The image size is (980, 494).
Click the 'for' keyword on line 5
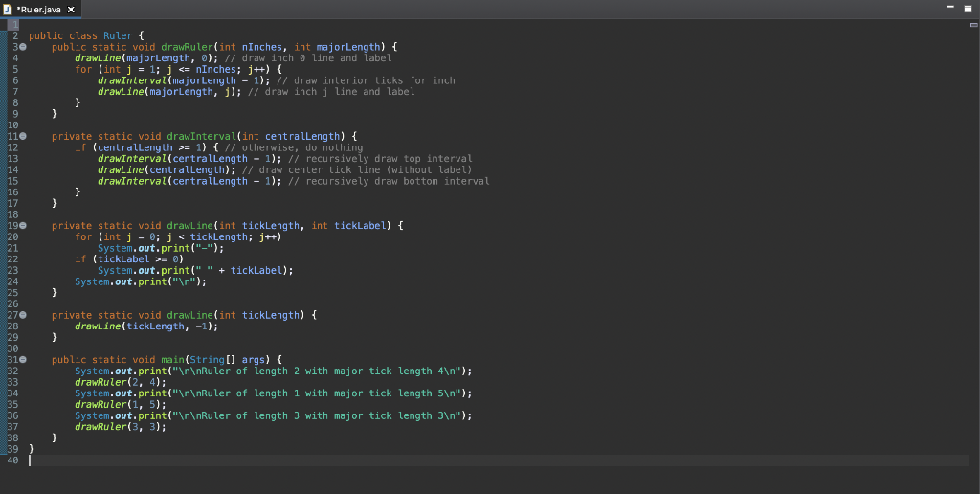point(83,70)
